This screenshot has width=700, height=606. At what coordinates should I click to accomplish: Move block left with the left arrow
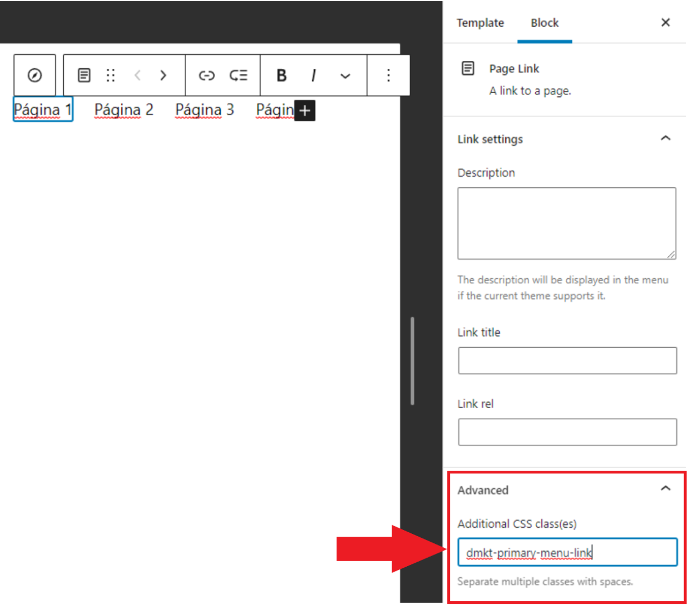(x=138, y=75)
